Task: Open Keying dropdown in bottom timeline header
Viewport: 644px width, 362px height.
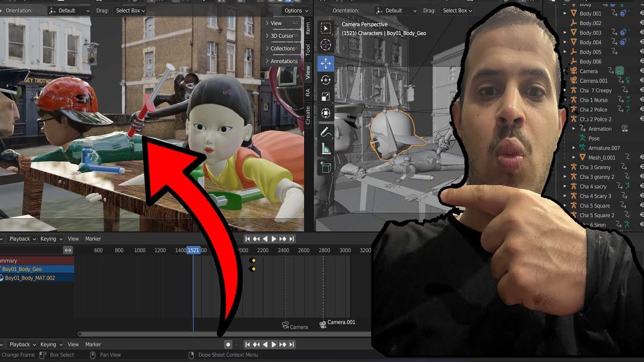Action: click(x=51, y=344)
